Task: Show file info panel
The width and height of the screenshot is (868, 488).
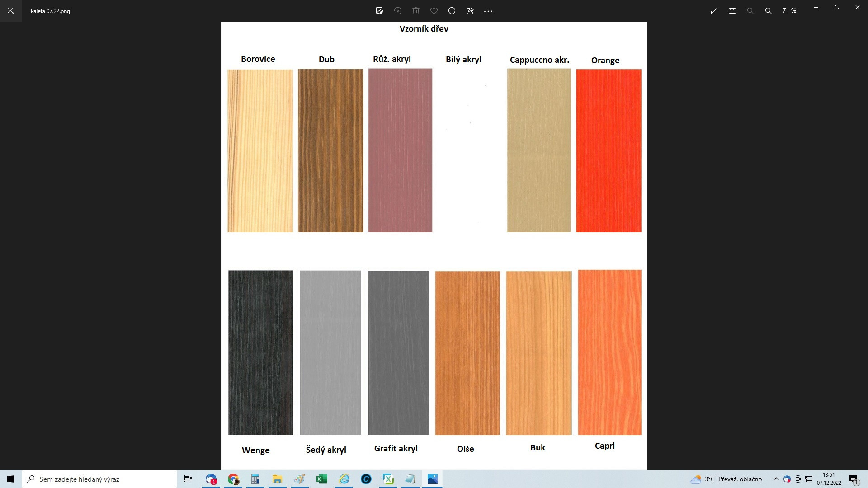Action: point(452,11)
